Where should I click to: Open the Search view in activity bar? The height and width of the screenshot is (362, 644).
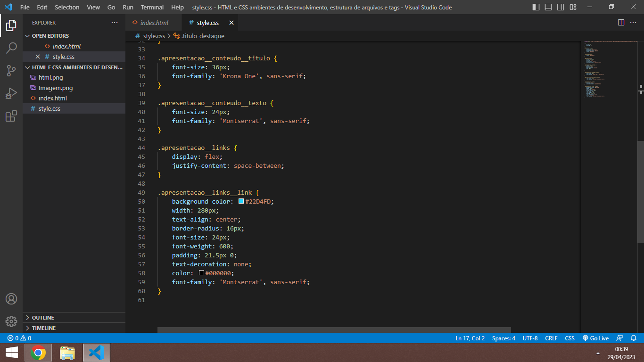[11, 48]
